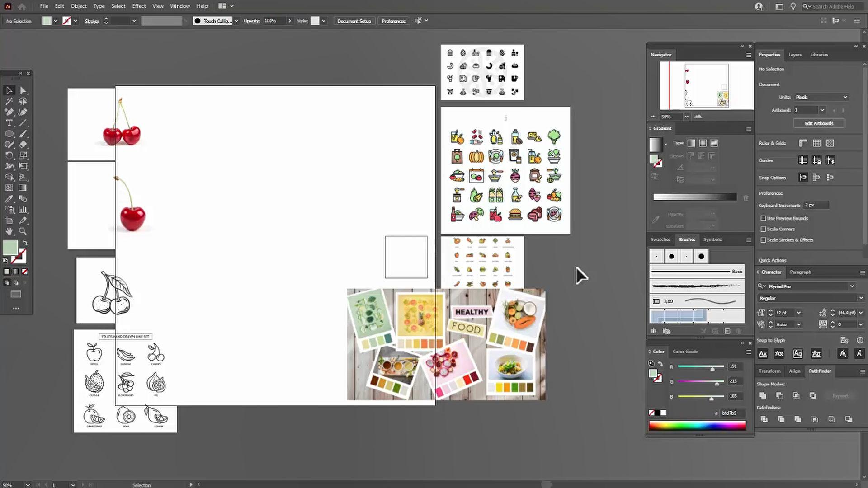Enable Scale Corners checkbox
Viewport: 868px width, 488px height.
click(764, 229)
